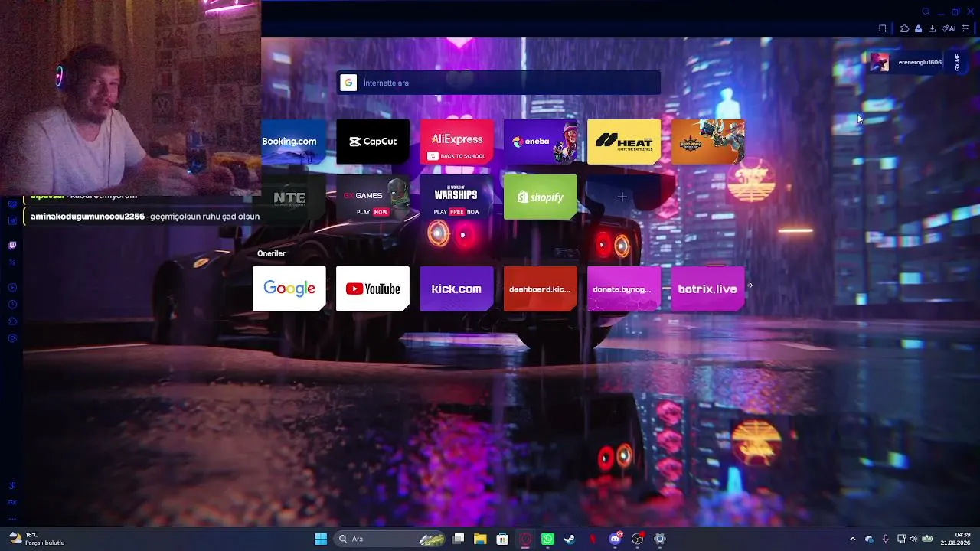Screen dimensions: 980x551
Task: Open the CapCut speed dial tile
Action: tap(373, 142)
